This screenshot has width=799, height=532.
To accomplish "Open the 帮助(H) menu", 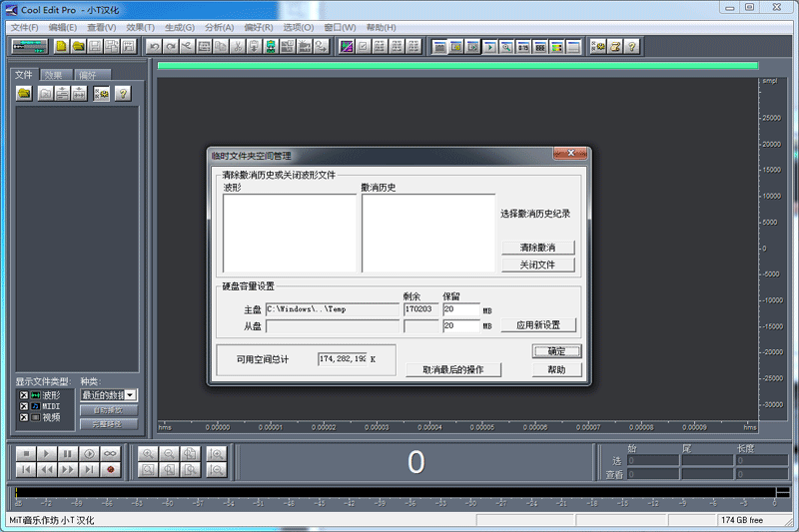I will (381, 28).
